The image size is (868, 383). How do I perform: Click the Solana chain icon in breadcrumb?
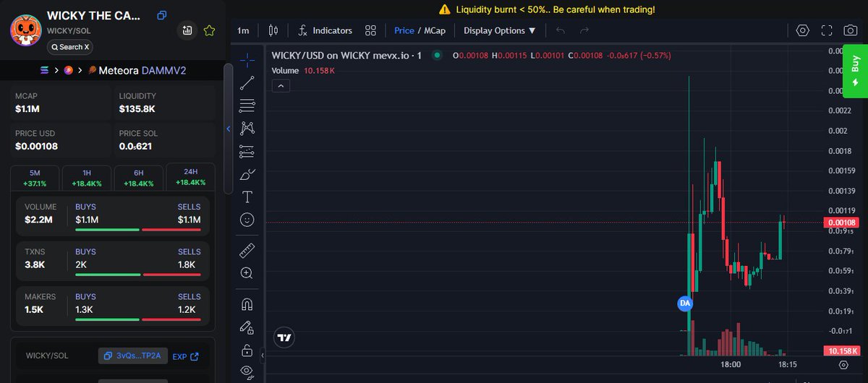coord(46,70)
